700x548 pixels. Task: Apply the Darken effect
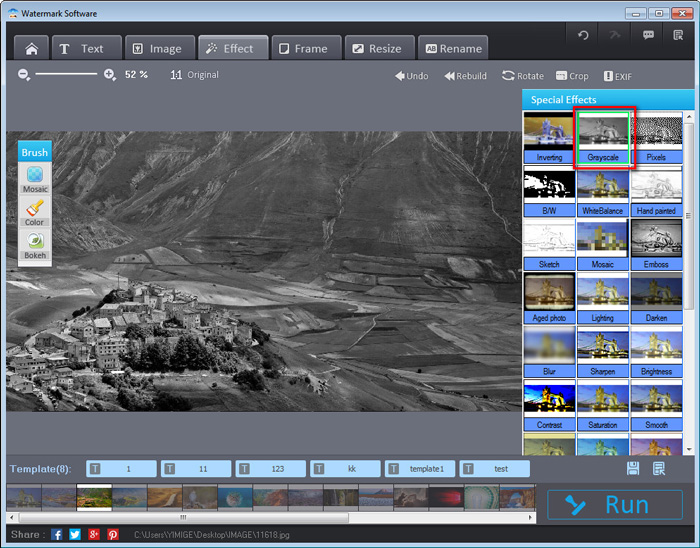[x=656, y=298]
